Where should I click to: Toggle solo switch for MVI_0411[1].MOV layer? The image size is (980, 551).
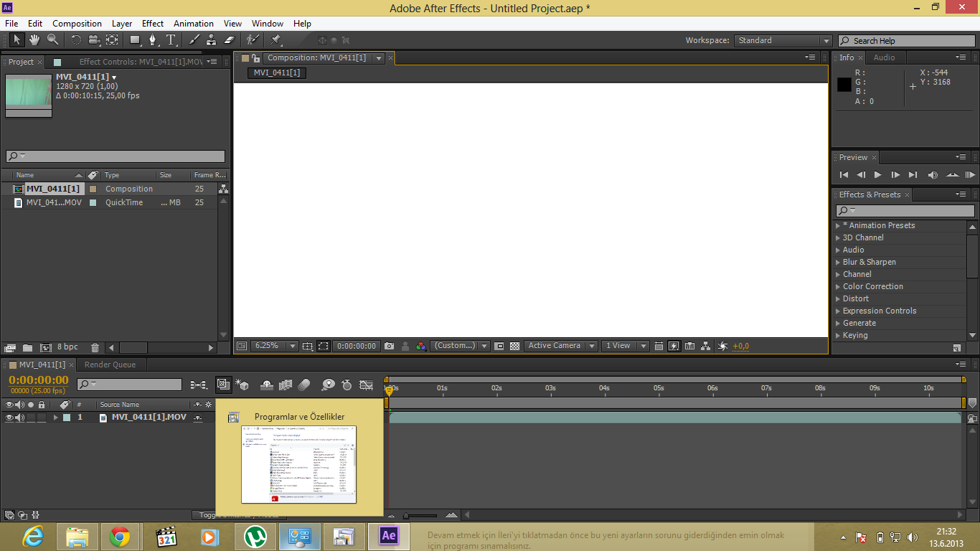[31, 418]
